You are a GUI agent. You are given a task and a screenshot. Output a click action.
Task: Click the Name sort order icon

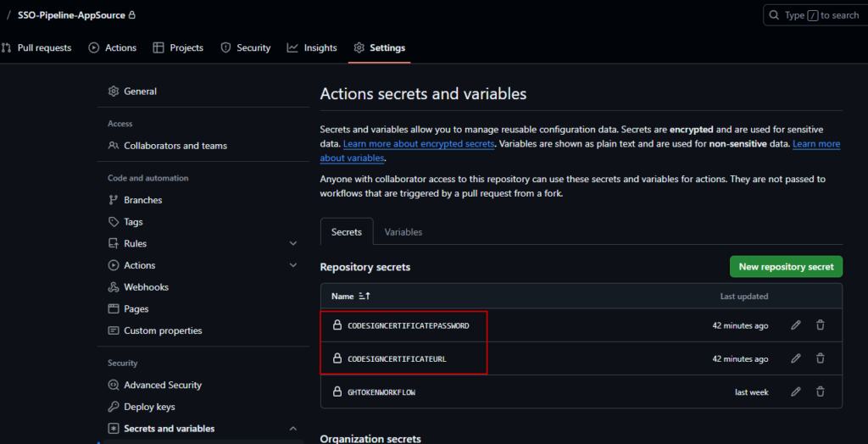364,297
